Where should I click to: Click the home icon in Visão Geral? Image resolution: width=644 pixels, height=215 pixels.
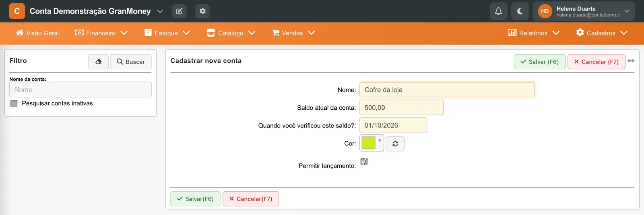pyautogui.click(x=20, y=33)
